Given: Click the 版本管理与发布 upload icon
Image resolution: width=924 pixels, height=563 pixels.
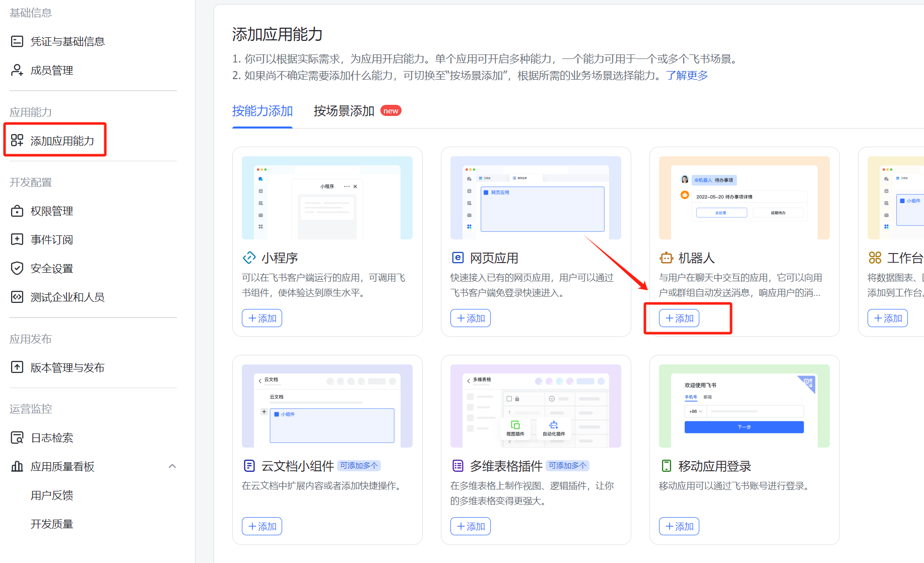Looking at the screenshot, I should 17,367.
